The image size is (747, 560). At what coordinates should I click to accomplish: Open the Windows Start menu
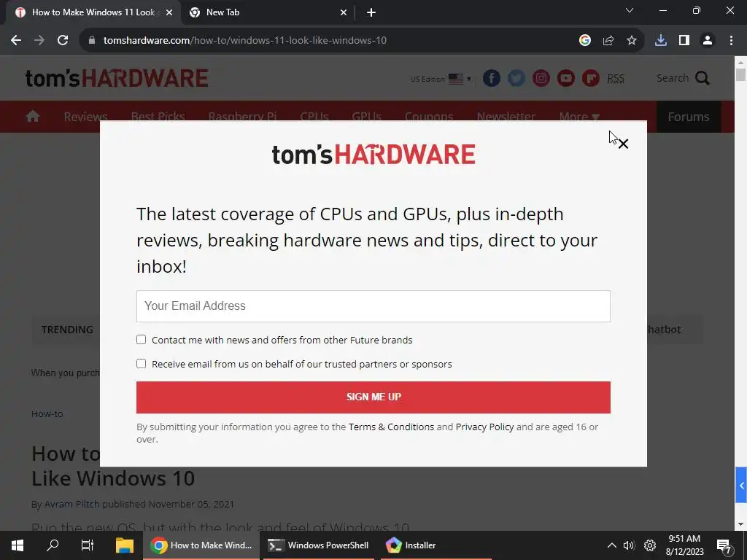18,545
